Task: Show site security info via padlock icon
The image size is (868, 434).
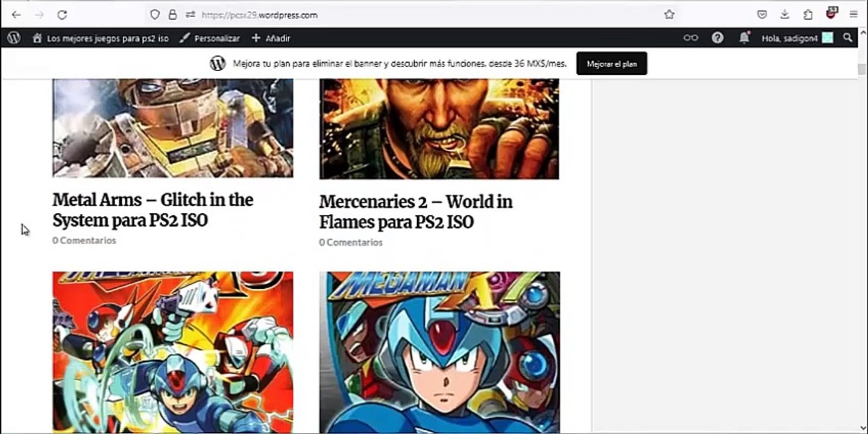Action: click(172, 15)
